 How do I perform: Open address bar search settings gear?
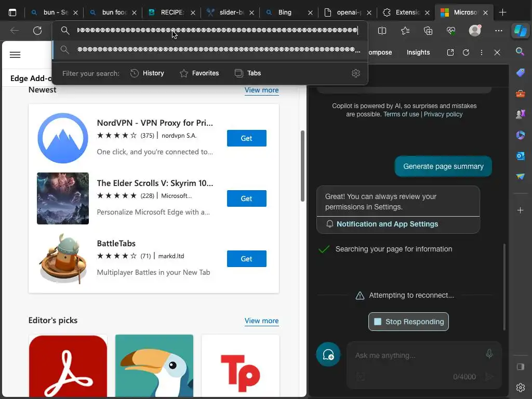tap(355, 73)
